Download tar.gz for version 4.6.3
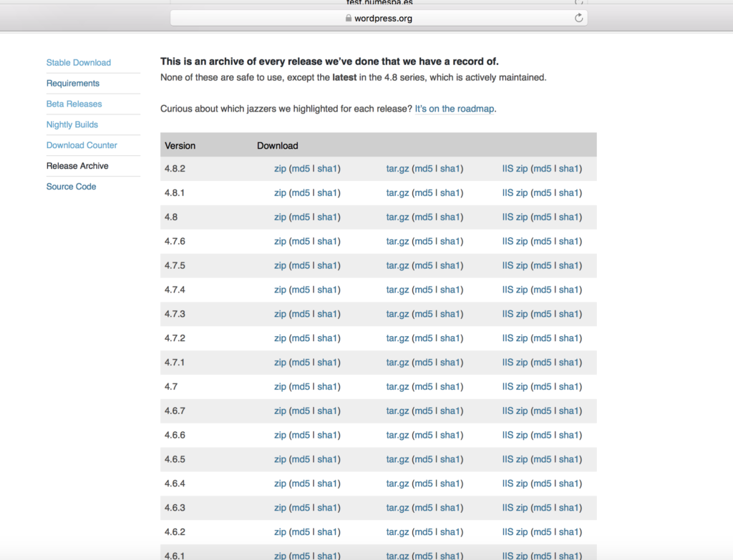The height and width of the screenshot is (560, 733). pos(397,508)
